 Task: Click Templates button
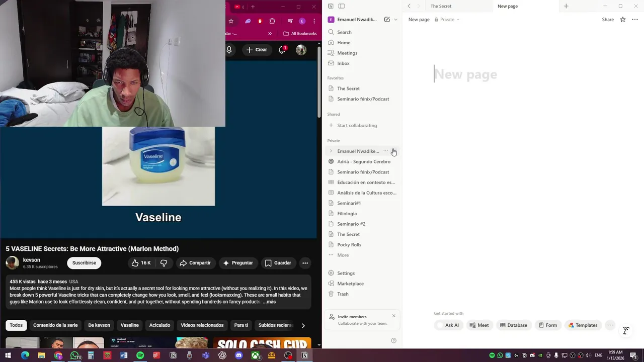(x=583, y=325)
